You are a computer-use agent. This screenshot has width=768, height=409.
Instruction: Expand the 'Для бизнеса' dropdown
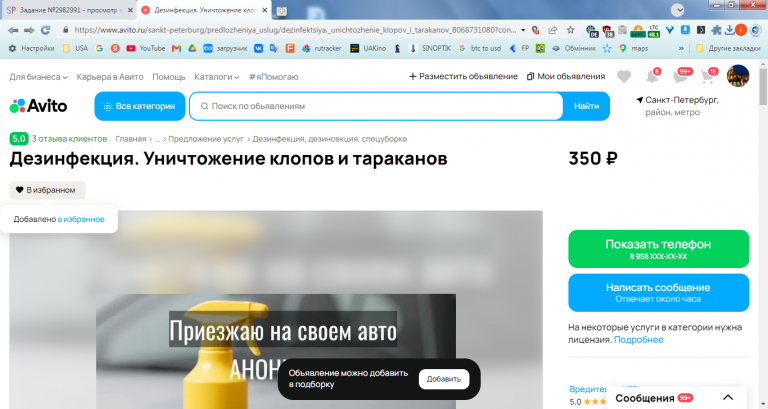[38, 77]
